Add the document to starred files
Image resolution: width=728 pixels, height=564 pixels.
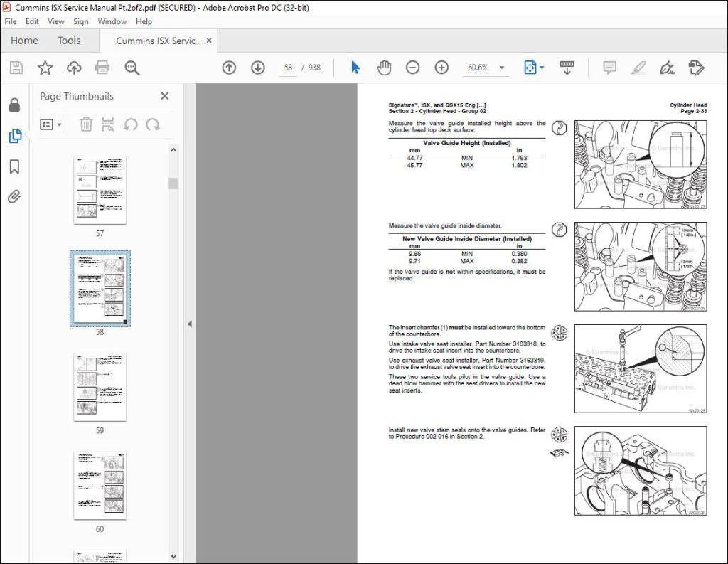click(45, 68)
